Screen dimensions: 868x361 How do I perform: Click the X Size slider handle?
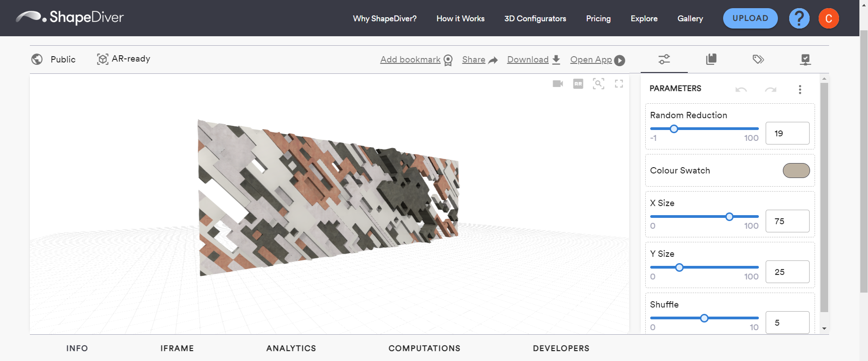pos(729,217)
